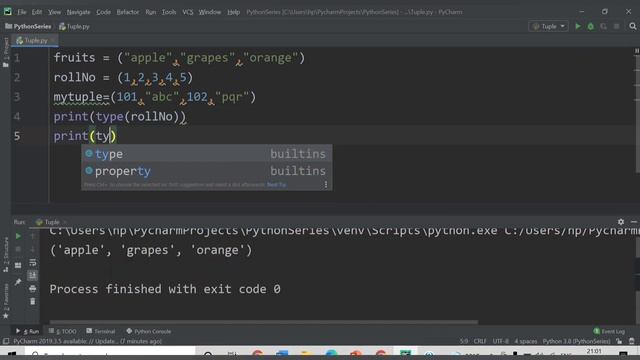This screenshot has width=640, height=360.
Task: Click the gray Stop icon in top toolbar
Action: point(617,26)
